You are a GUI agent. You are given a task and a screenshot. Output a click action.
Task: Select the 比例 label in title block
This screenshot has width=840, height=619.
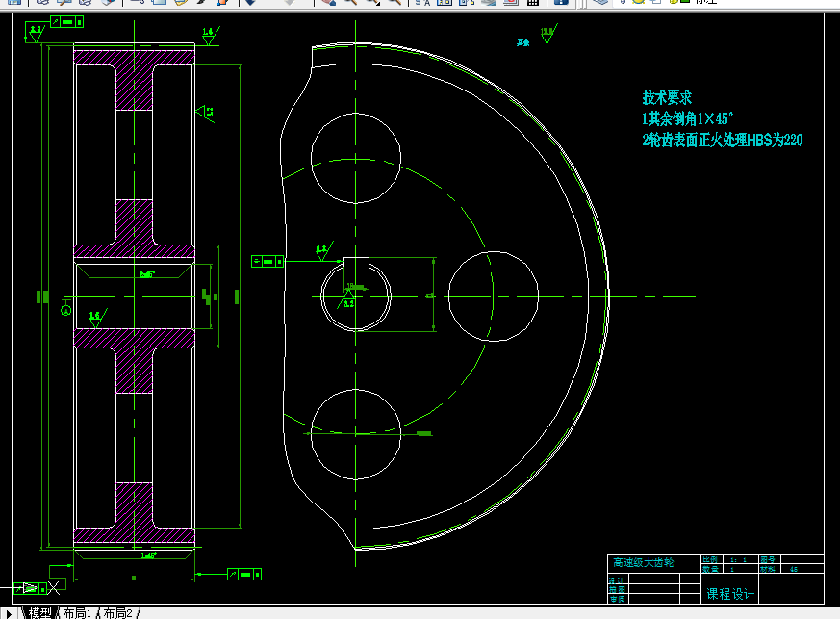710,559
